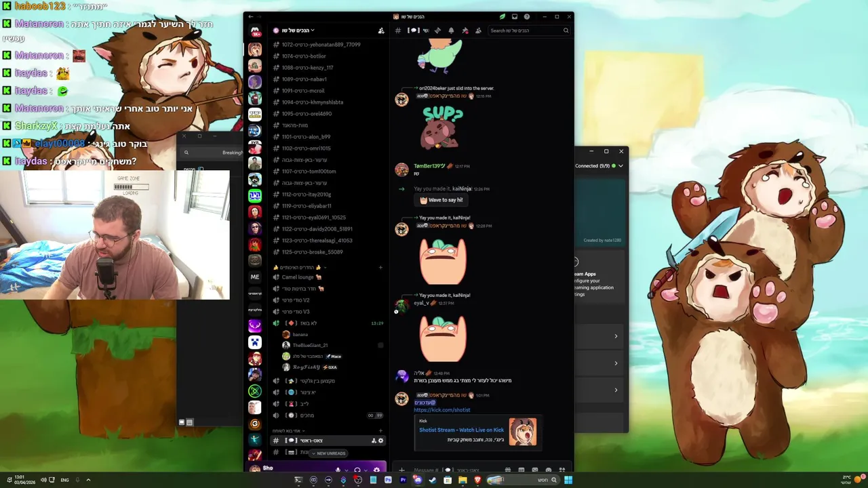The image size is (868, 488).
Task: Select the ME server icon in sidebar
Action: click(255, 277)
